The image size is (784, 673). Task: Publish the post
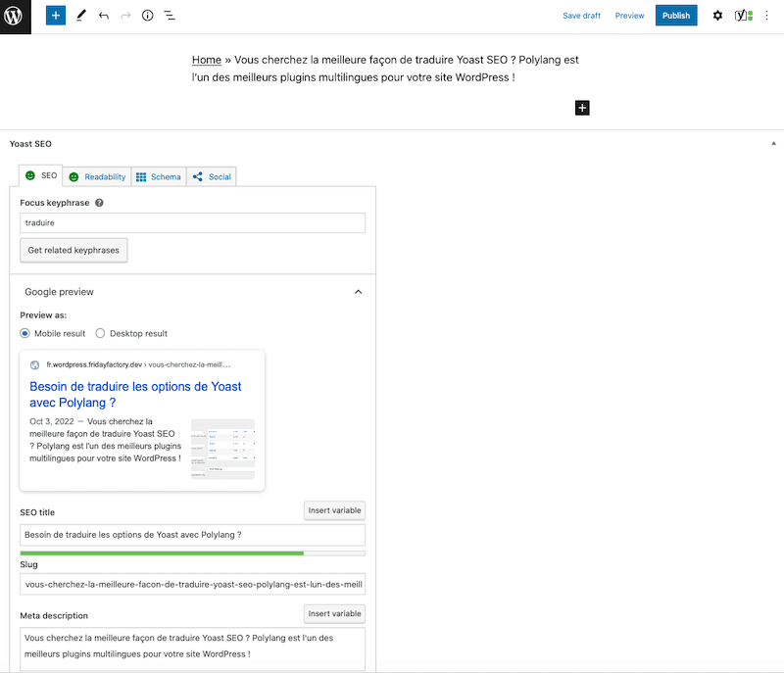tap(676, 16)
